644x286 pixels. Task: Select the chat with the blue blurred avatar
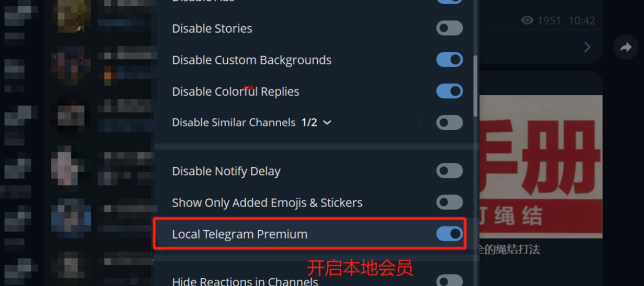[71, 218]
